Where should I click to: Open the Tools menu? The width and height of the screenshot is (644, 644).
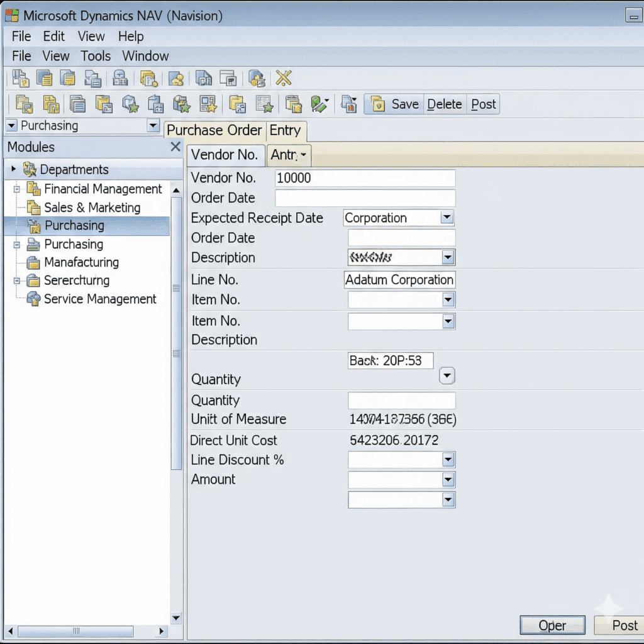(96, 56)
